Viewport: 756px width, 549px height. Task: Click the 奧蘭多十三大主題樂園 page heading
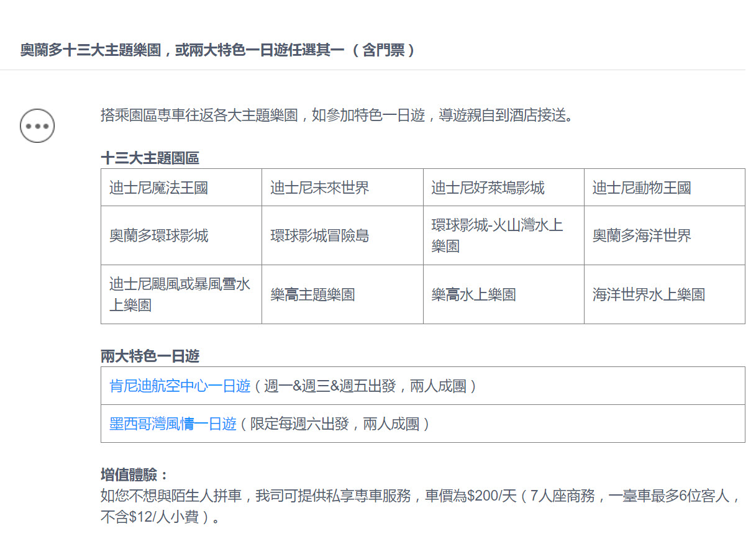point(217,50)
